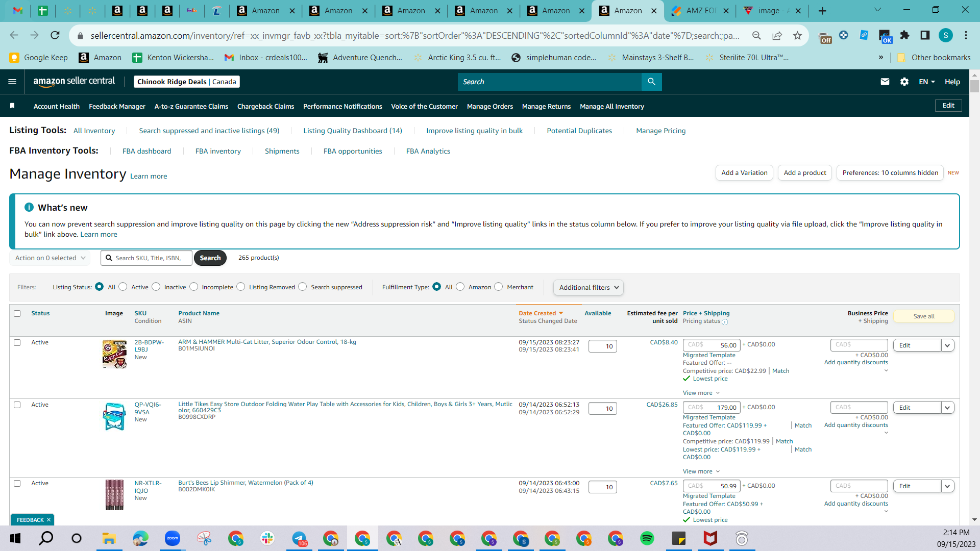Go back with the browser back arrow

[14, 35]
